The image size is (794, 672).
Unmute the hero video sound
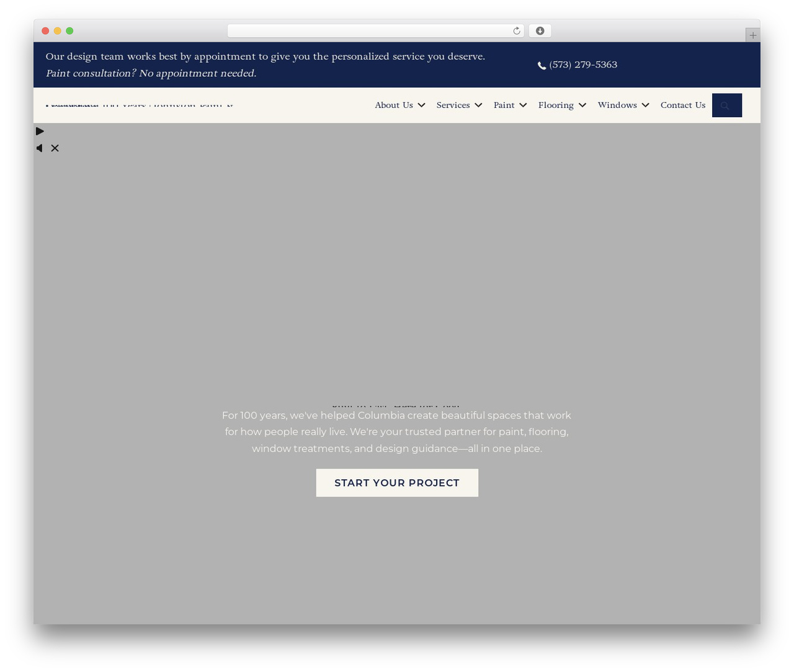(48, 148)
